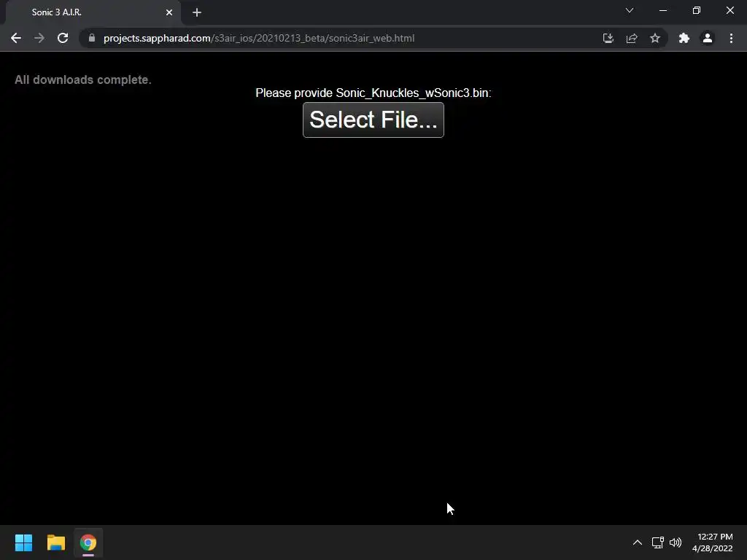Click the Select File... button
This screenshot has height=560, width=747.
point(373,120)
